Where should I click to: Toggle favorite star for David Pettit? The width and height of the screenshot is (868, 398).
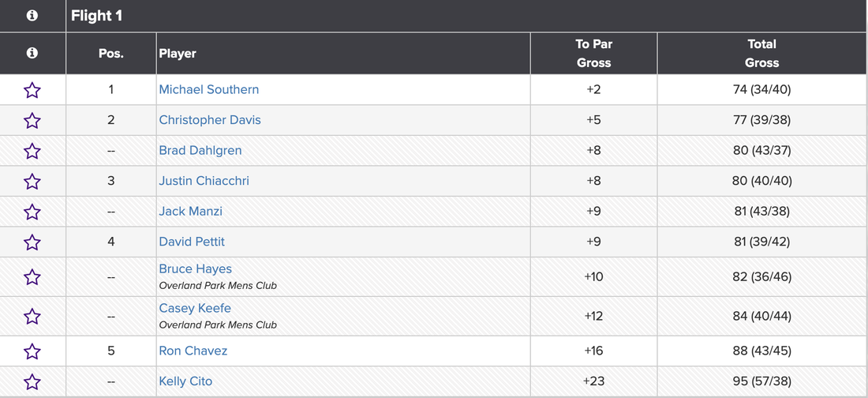(x=32, y=242)
